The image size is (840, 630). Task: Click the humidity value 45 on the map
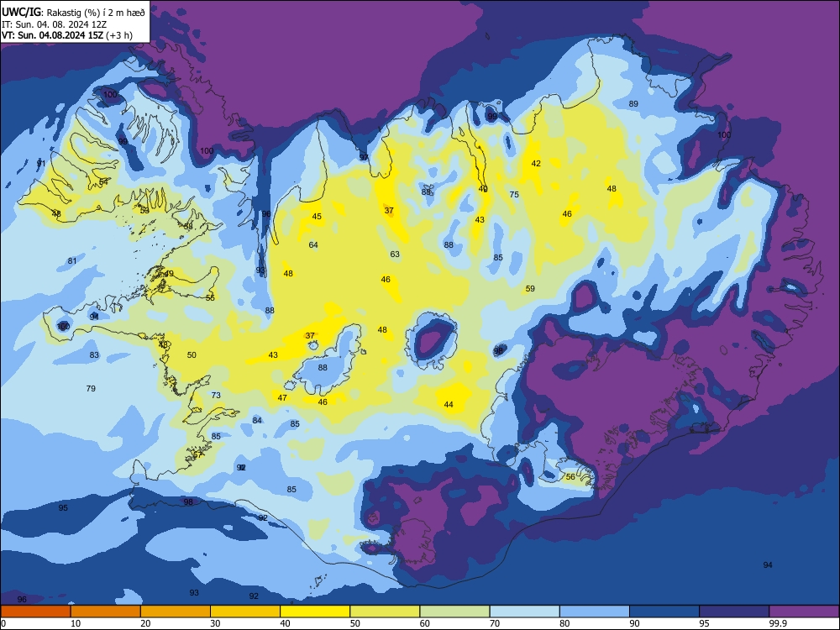tap(318, 217)
